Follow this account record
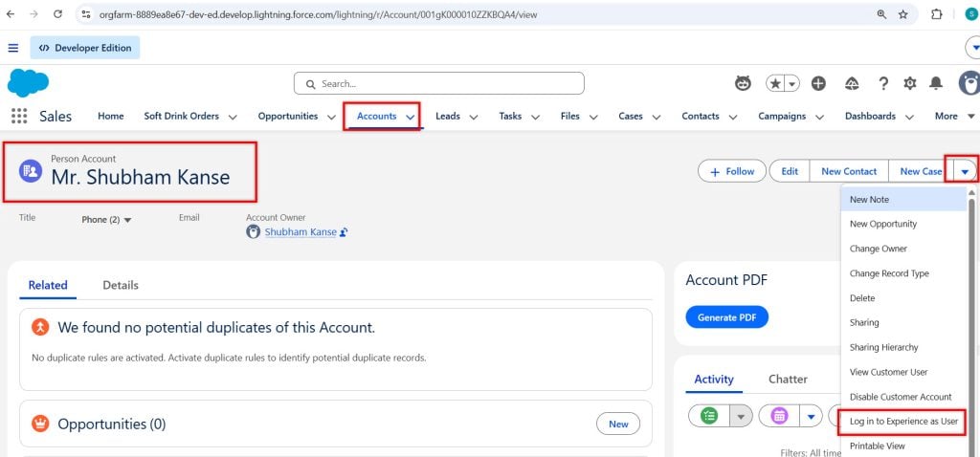The width and height of the screenshot is (980, 457). (732, 171)
